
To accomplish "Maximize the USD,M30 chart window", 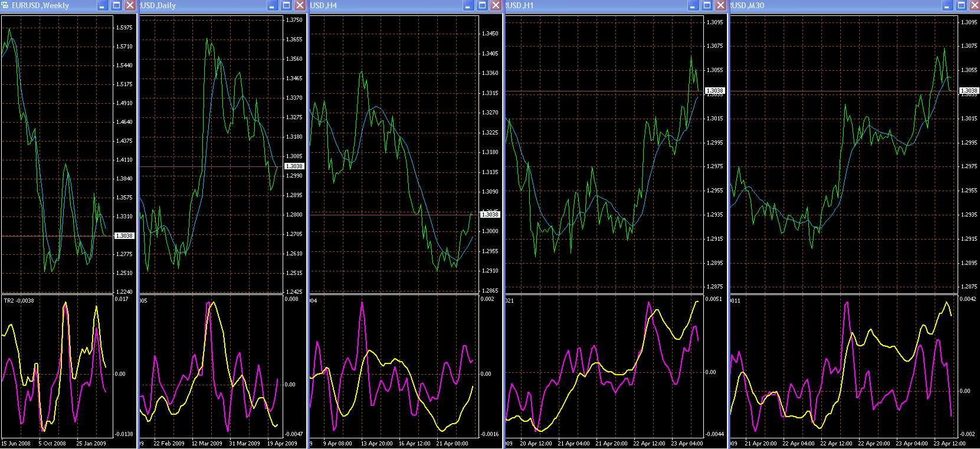I will click(x=961, y=5).
